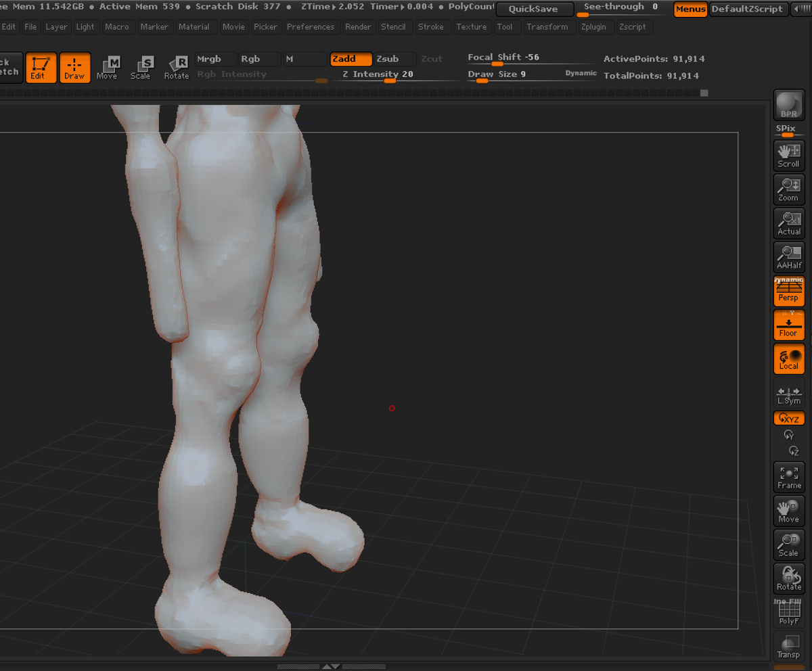Click the Frame mesh icon
The image size is (812, 671).
tap(788, 477)
